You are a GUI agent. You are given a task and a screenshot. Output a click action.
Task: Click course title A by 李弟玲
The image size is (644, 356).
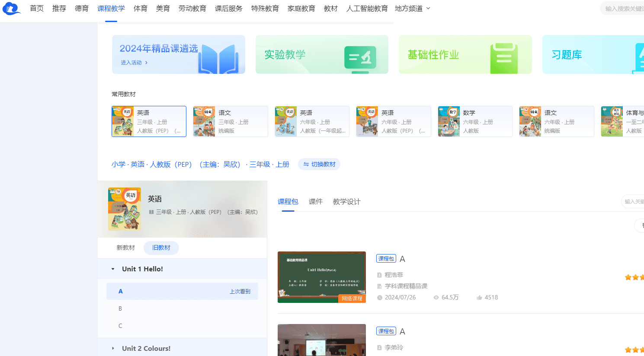click(402, 331)
